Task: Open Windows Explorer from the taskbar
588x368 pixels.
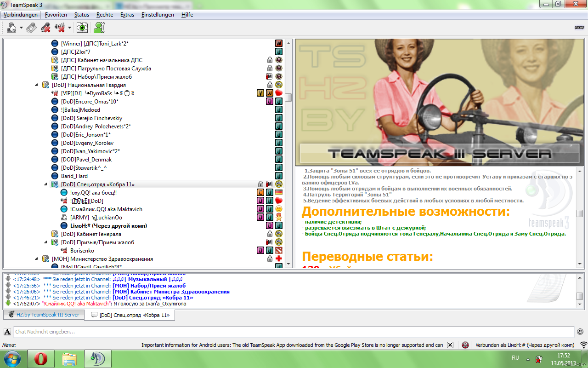Action: [69, 359]
